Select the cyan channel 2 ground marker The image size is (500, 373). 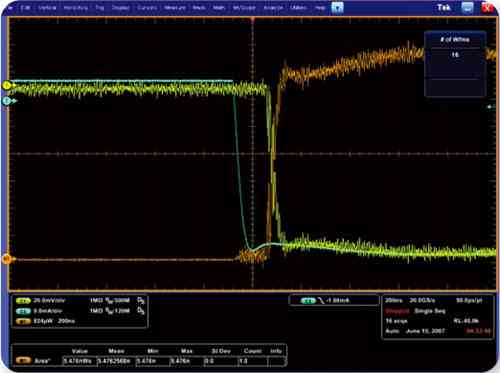(x=7, y=101)
